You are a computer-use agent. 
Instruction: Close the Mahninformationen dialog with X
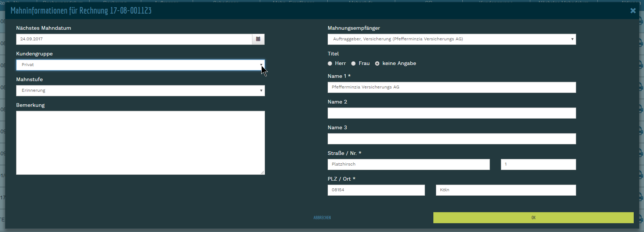click(633, 11)
